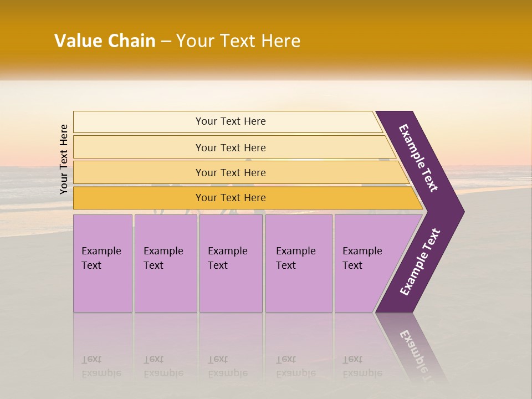Select the third purple 'Example Text' box

[x=231, y=263]
